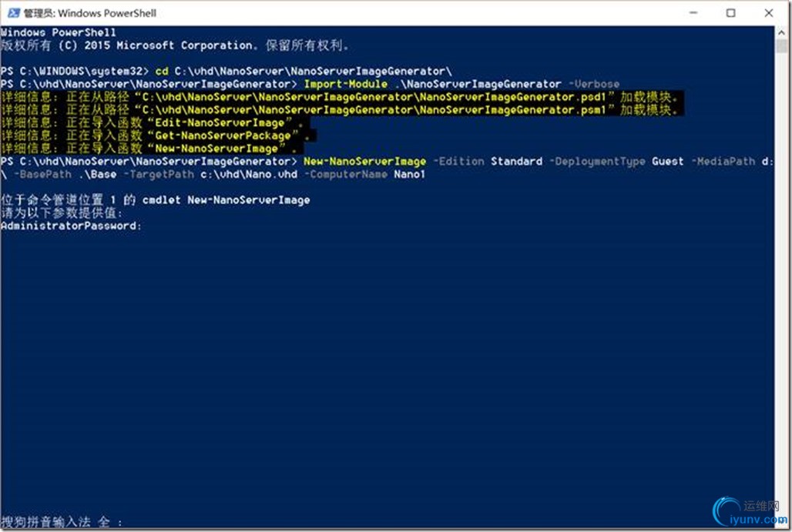Open the PowerShell system menu icon
This screenshot has height=532, width=792.
(13, 13)
